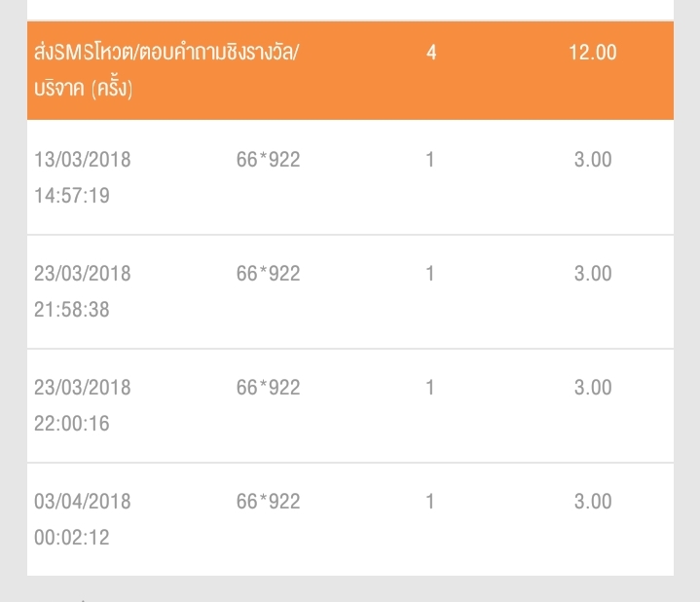Viewport: 700px width, 602px height.
Task: Click number 66*922 in the 22:00:16 row
Action: (x=268, y=388)
